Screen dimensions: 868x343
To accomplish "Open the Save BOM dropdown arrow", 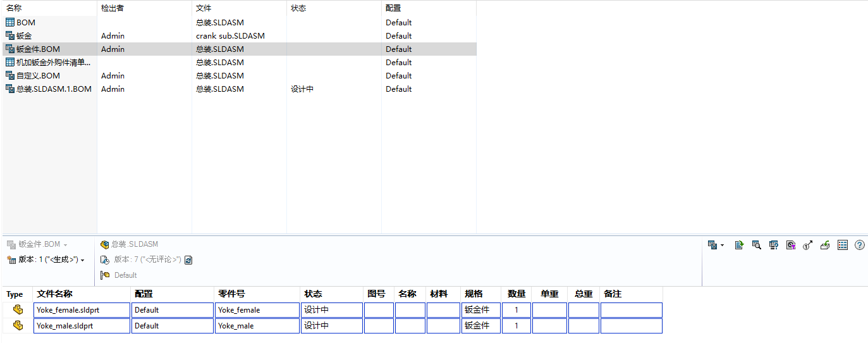I will coord(722,246).
